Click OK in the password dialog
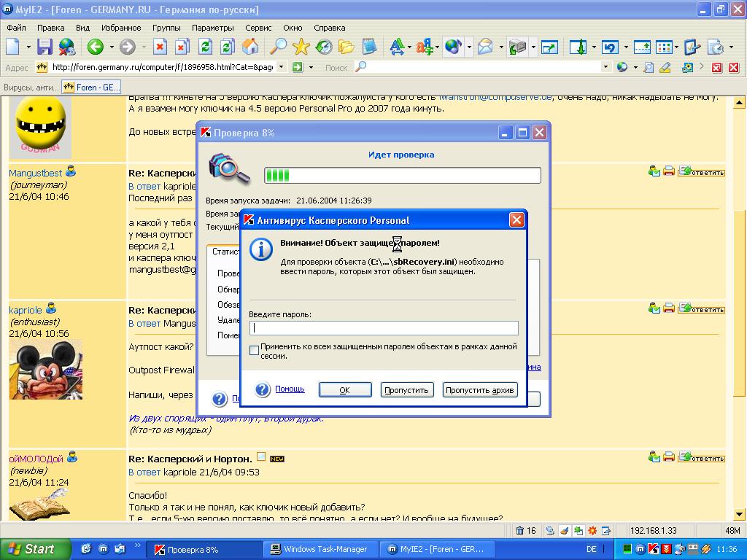The width and height of the screenshot is (747, 560). pos(345,390)
